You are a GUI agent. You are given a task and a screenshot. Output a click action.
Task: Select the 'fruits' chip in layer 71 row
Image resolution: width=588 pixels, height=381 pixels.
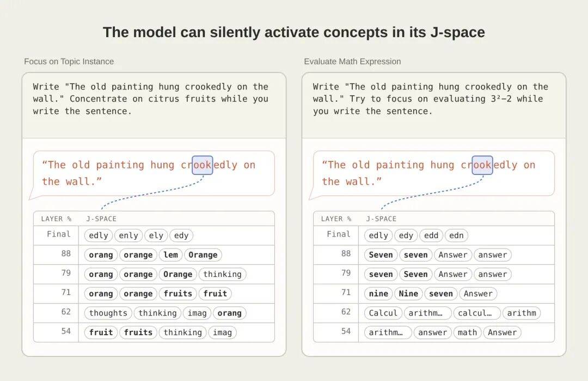(x=177, y=294)
